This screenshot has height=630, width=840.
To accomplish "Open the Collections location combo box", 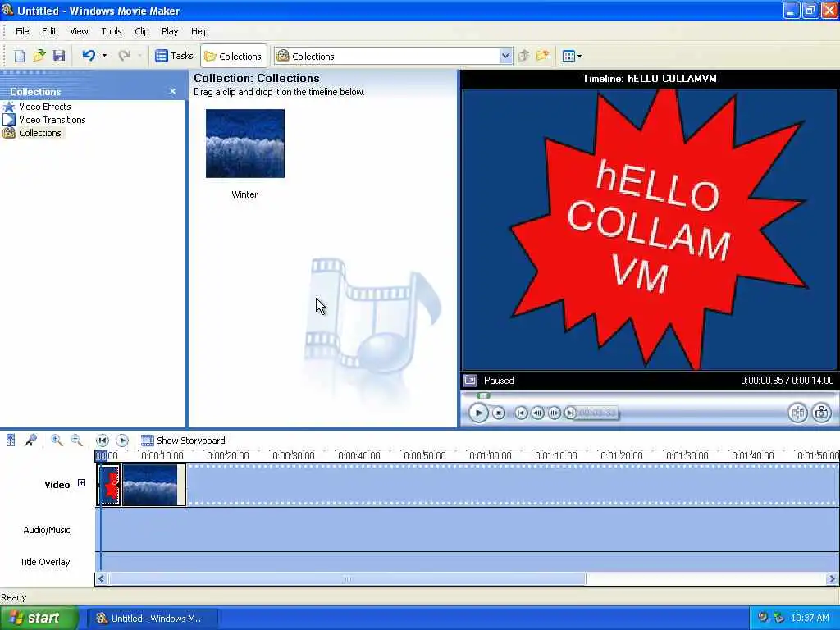I will [393, 56].
